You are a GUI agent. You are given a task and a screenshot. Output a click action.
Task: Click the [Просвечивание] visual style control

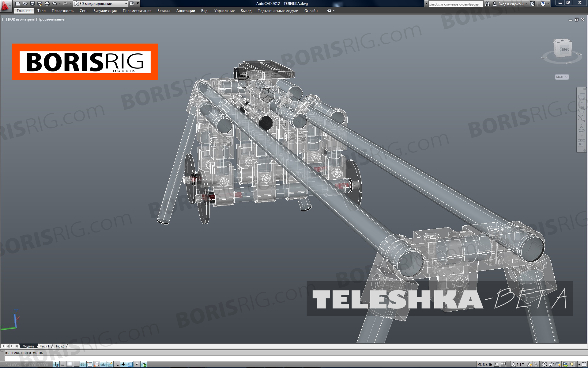click(51, 19)
